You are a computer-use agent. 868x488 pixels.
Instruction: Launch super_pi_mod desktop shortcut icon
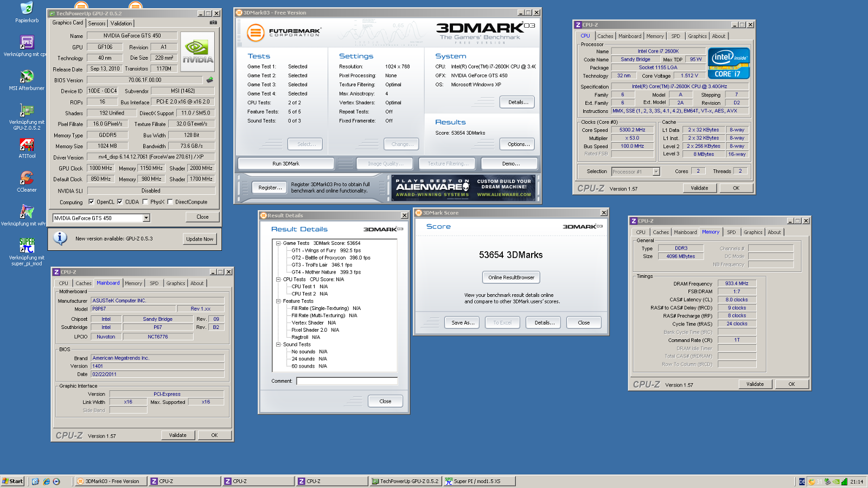[x=27, y=245]
